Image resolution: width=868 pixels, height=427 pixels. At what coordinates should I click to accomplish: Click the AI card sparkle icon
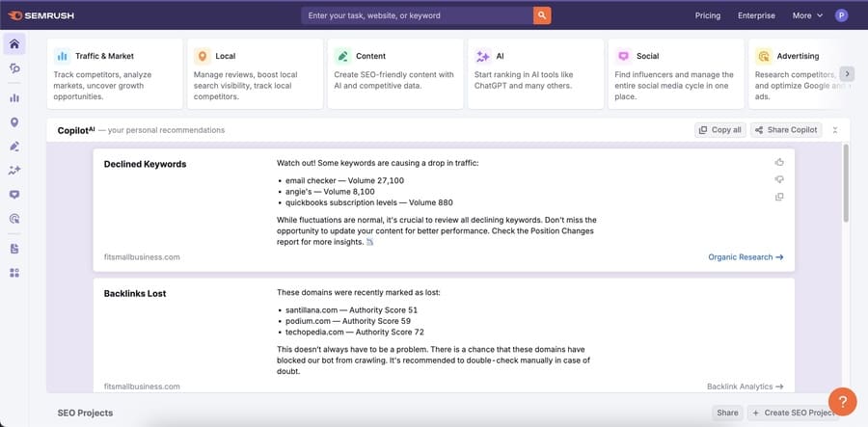click(483, 56)
